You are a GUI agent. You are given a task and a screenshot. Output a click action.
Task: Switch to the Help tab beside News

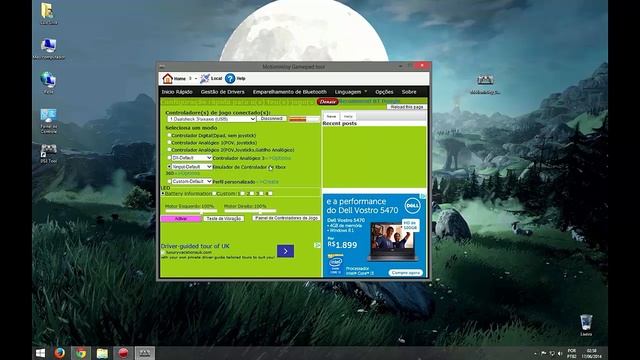(x=348, y=116)
